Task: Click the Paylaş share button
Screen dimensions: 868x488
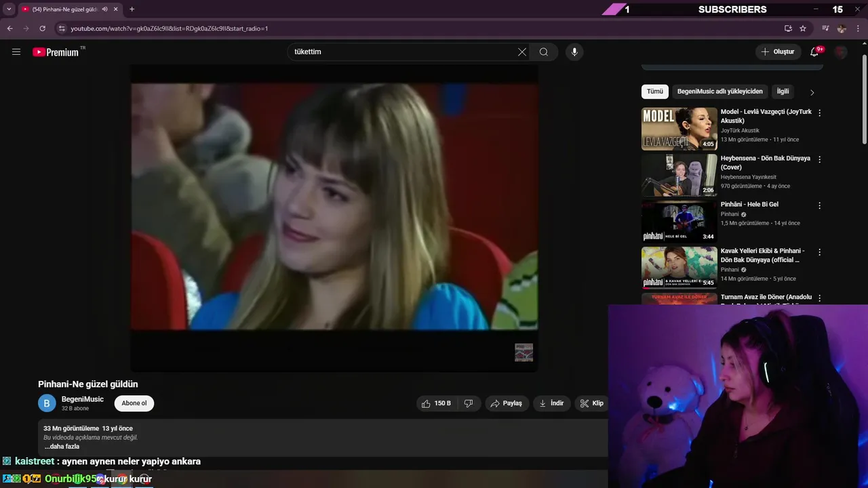Action: 507,403
